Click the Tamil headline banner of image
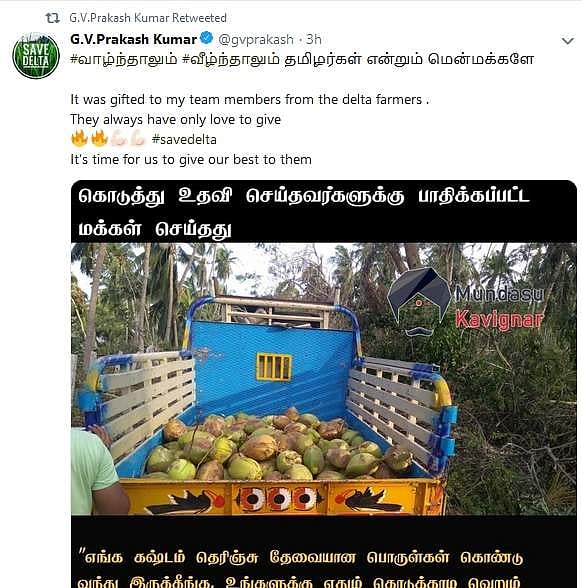 click(x=324, y=212)
